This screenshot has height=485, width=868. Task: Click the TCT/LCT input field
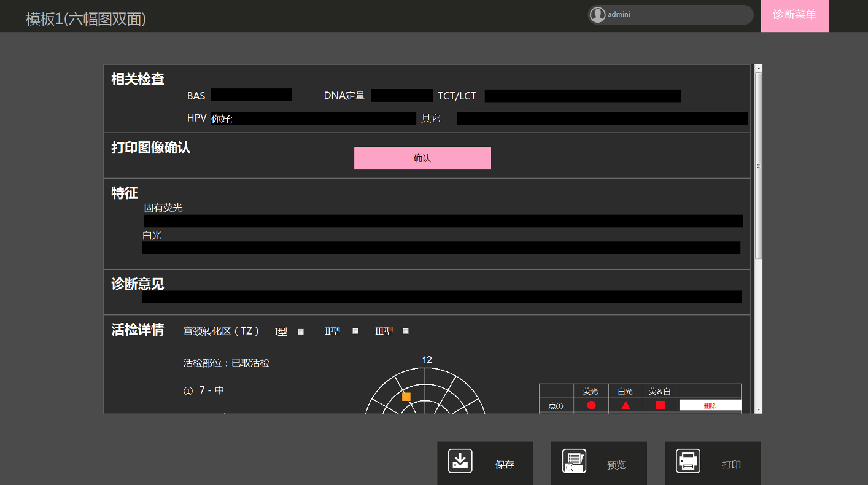click(x=583, y=96)
